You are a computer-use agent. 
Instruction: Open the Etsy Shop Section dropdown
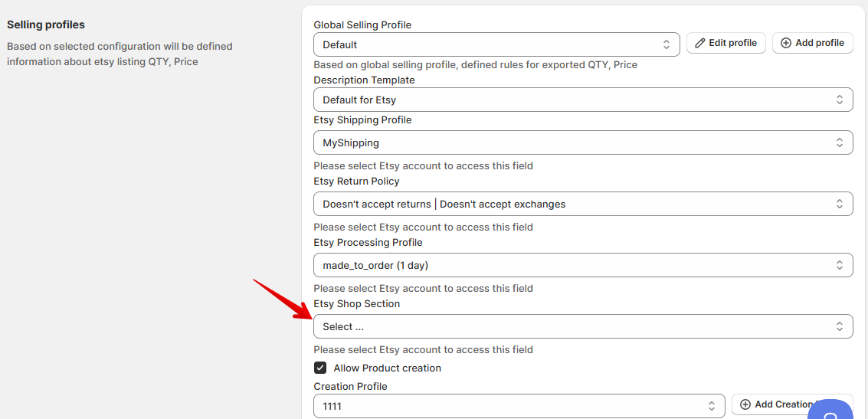point(582,326)
